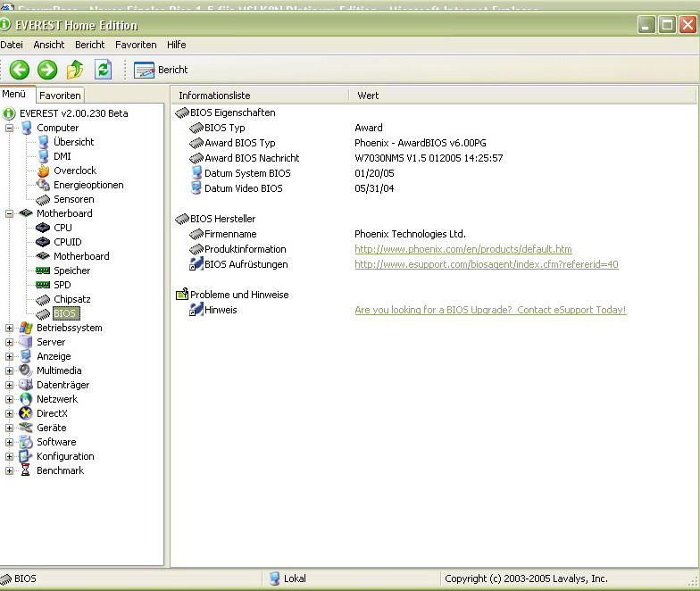Select the Award BIOS Nachricht row
The width and height of the screenshot is (700, 591).
(x=346, y=158)
